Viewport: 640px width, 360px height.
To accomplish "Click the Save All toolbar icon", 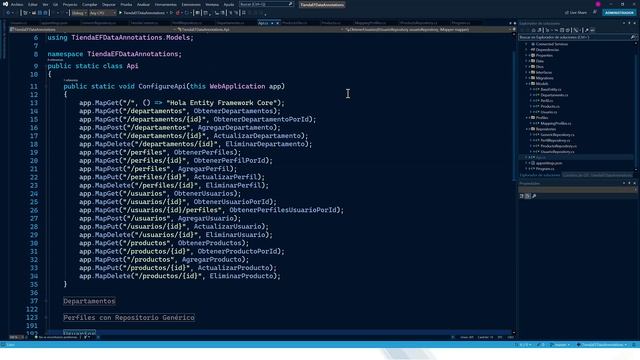I will point(45,13).
